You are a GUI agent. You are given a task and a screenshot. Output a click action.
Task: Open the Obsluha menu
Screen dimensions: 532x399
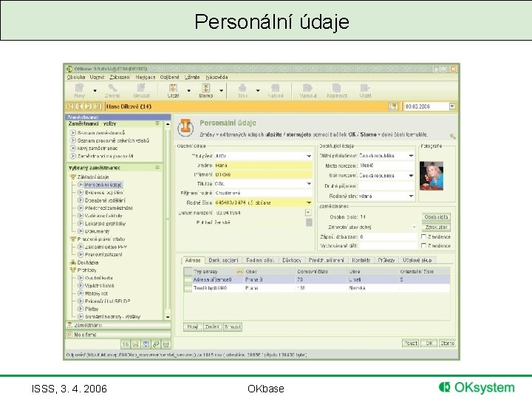point(76,78)
